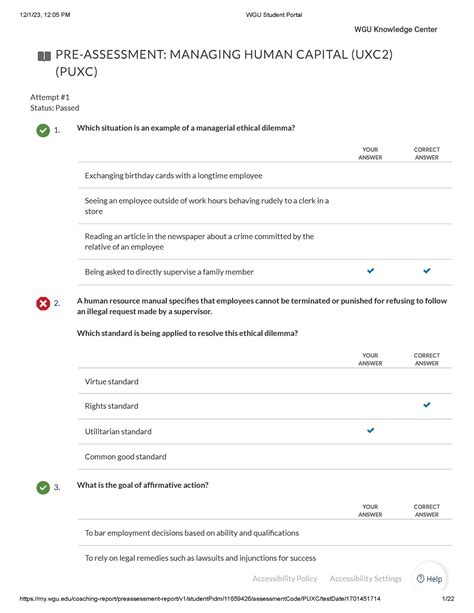Viewport: 474px width, 613px height.
Task: Click the Help button
Action: [x=429, y=579]
